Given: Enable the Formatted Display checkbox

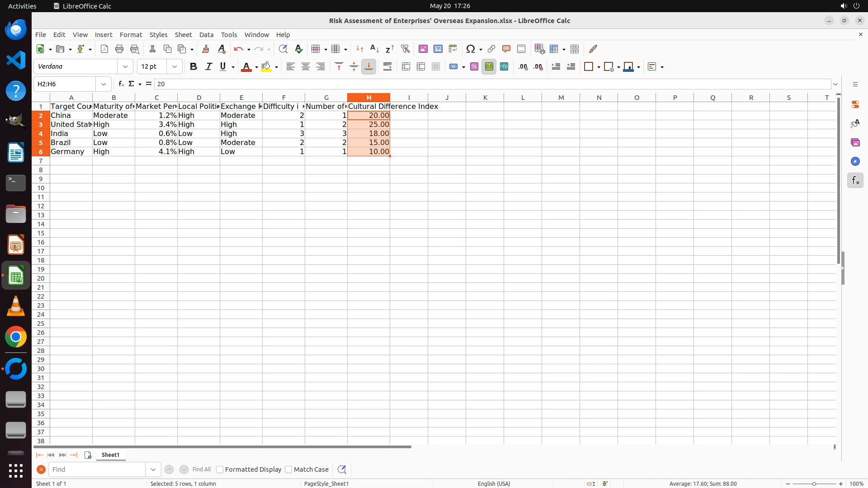Looking at the screenshot, I should [220, 469].
